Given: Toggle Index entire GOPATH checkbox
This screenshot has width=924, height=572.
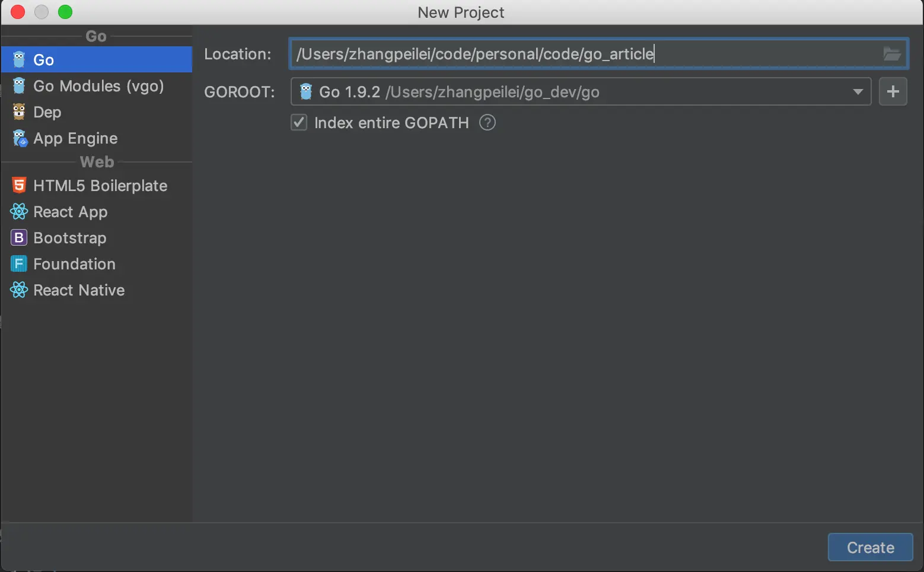Looking at the screenshot, I should pos(299,123).
